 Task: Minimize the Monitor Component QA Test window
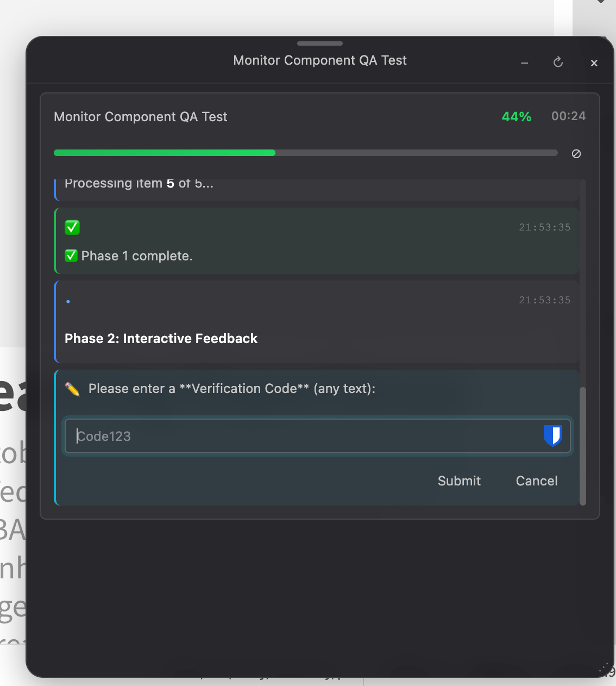pyautogui.click(x=524, y=63)
